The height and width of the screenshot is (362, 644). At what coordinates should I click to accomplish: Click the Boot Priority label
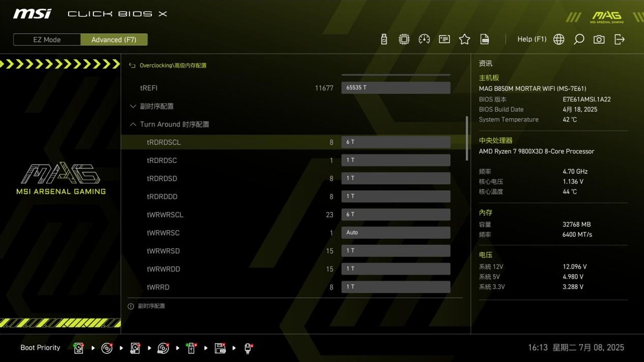[40, 348]
